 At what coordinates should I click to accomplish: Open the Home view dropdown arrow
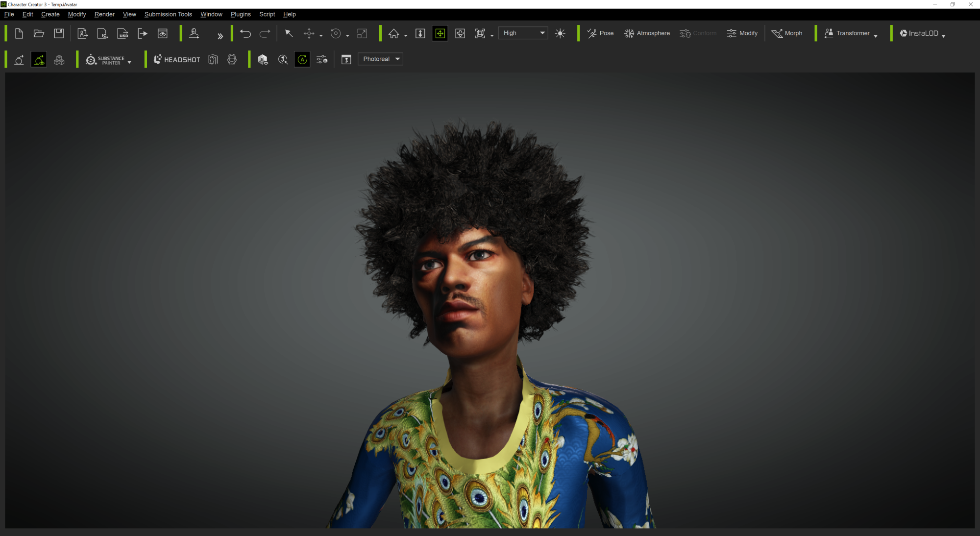pos(406,36)
